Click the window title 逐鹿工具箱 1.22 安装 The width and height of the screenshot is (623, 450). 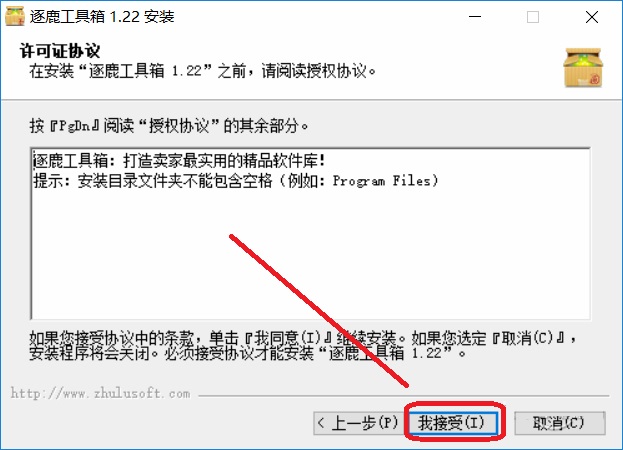(102, 17)
